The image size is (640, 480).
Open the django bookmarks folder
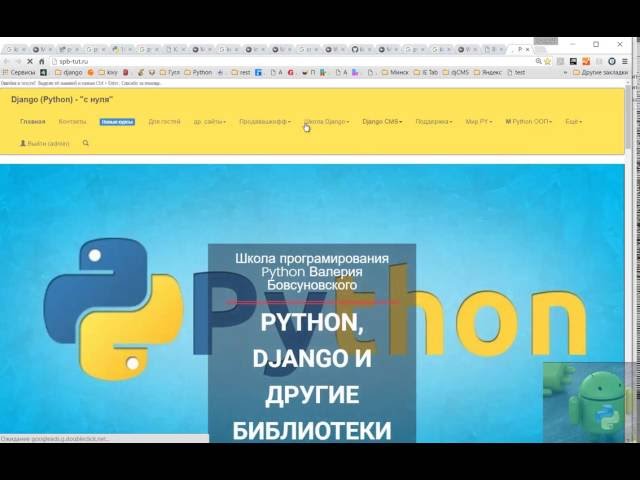pyautogui.click(x=69, y=72)
